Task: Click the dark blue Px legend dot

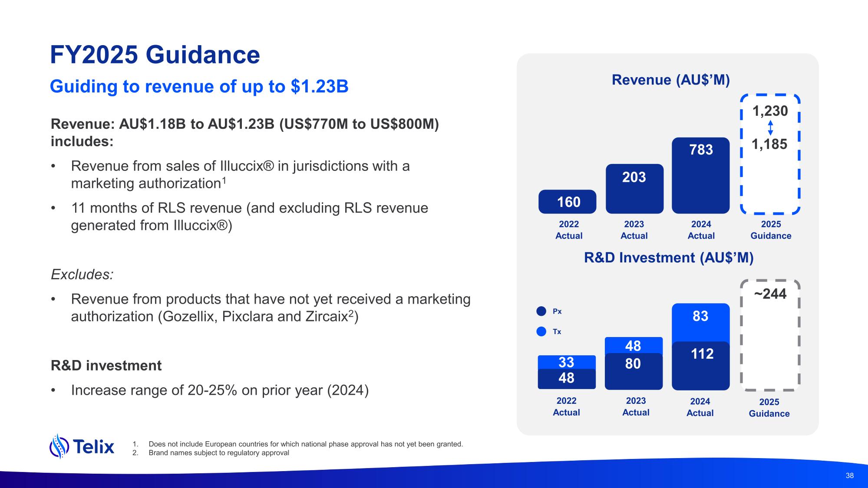Action: coord(541,311)
